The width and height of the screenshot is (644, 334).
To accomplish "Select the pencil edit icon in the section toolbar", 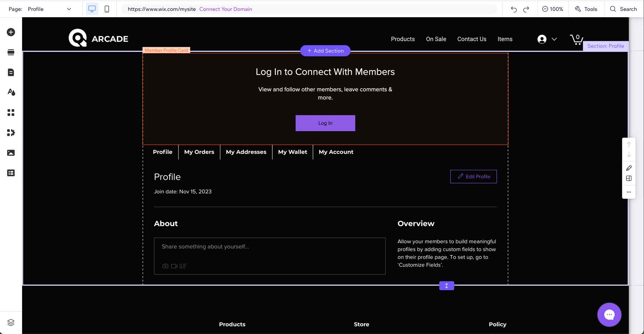I will click(x=629, y=168).
